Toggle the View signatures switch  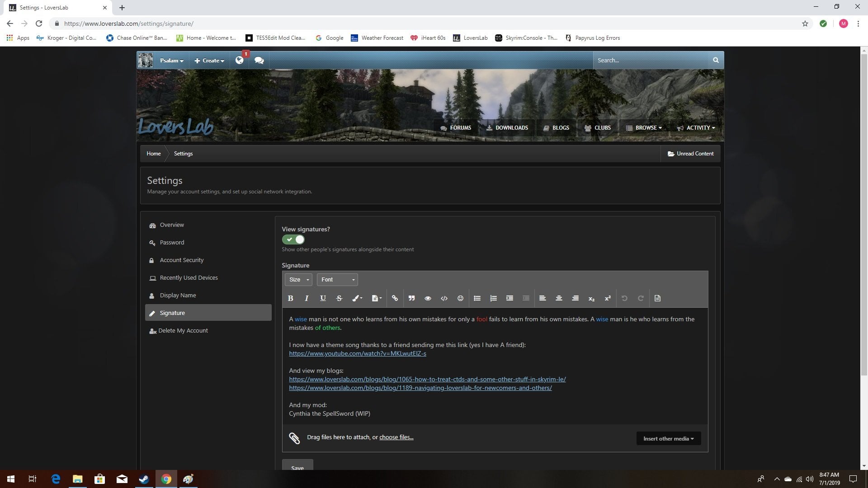coord(293,239)
